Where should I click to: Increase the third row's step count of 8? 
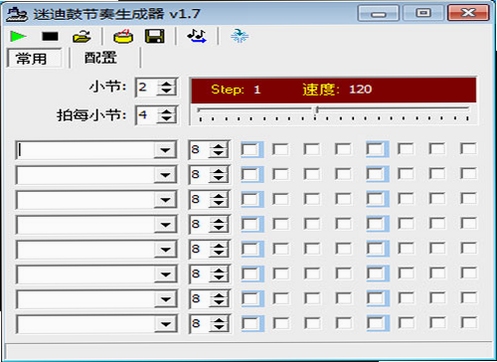(x=219, y=196)
